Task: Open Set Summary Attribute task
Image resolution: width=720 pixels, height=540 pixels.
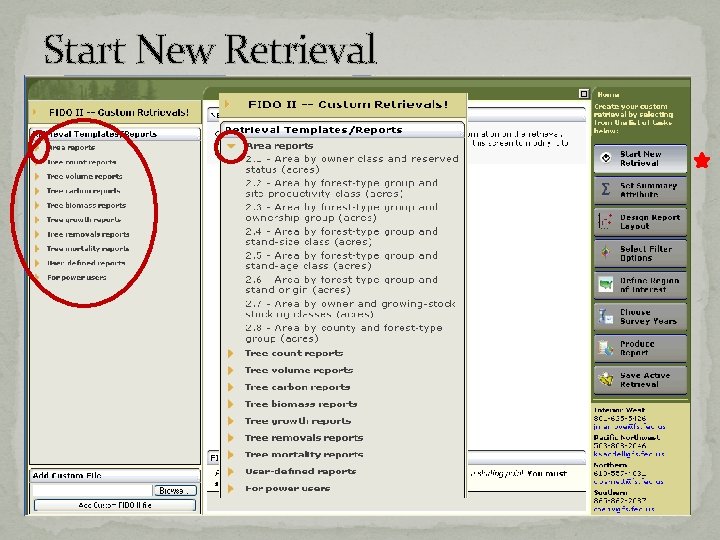Action: pyautogui.click(x=641, y=190)
